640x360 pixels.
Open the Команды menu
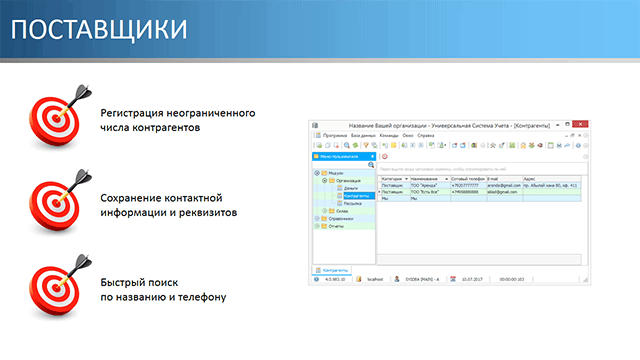pyautogui.click(x=389, y=136)
